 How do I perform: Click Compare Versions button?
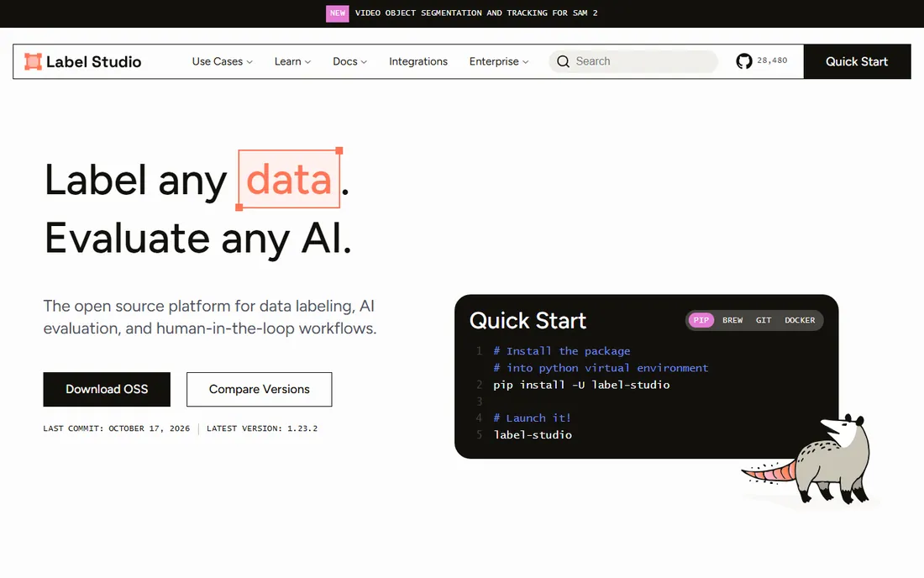click(260, 389)
